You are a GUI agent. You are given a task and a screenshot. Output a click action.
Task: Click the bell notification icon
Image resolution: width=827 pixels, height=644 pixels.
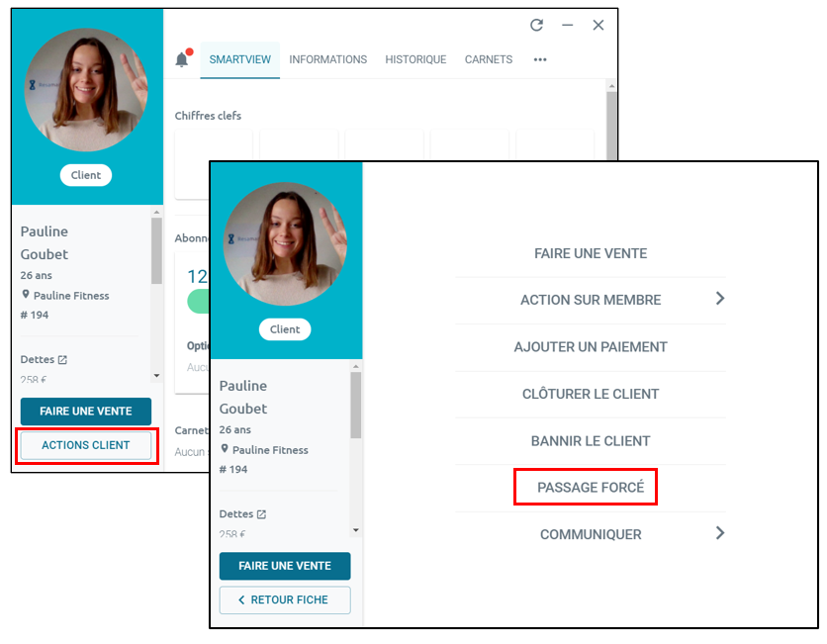(x=184, y=56)
